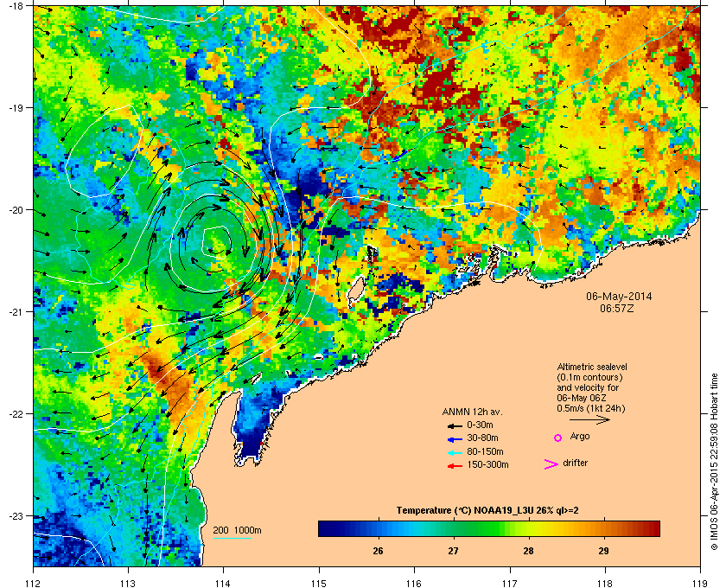Click the '-23' latitude axis label

coord(15,515)
